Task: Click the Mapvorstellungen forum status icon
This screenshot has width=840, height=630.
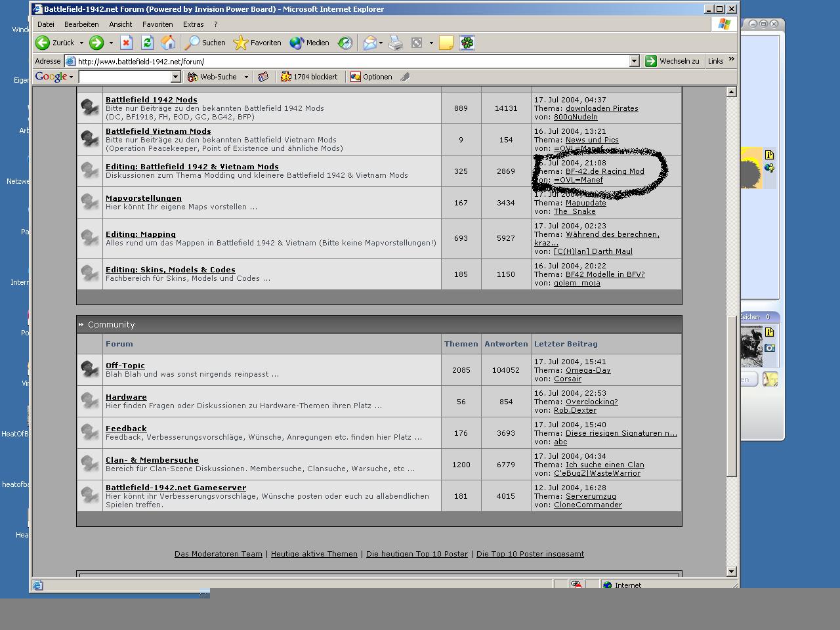Action: coord(90,202)
